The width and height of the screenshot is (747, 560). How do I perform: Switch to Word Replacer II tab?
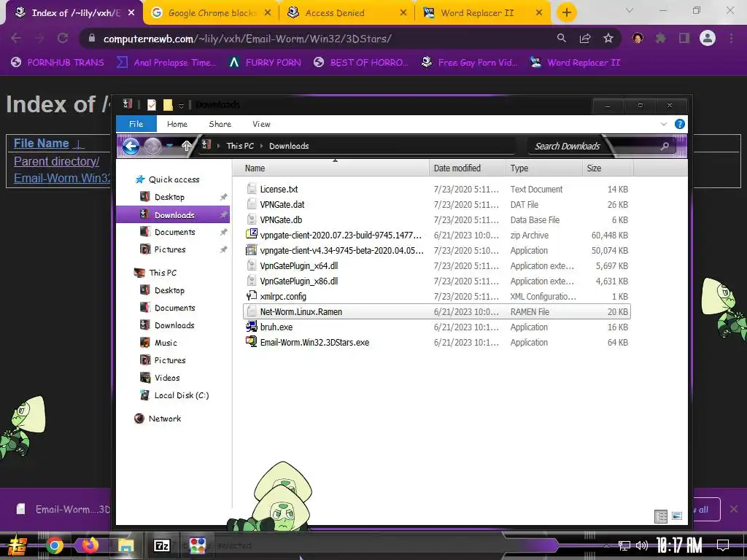coord(484,13)
